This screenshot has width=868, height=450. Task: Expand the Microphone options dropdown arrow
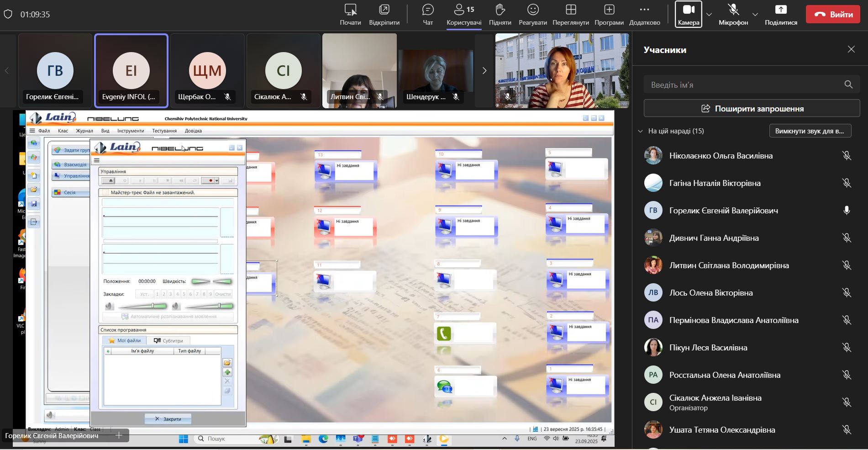(755, 15)
